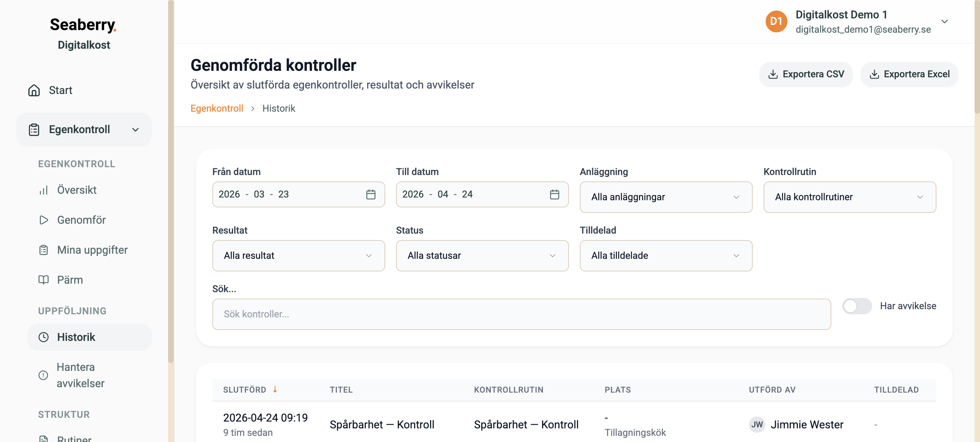Select Historik in the sidebar
Image resolution: width=980 pixels, height=442 pixels.
pos(89,337)
